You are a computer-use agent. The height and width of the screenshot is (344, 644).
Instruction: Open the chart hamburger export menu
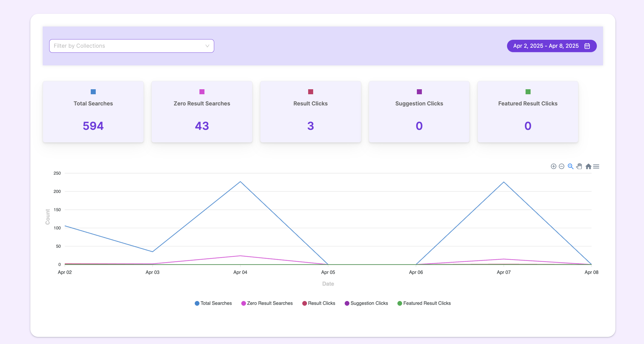tap(596, 166)
